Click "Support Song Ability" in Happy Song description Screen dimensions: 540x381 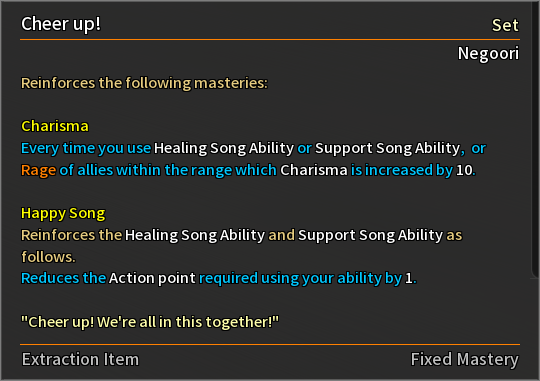pyautogui.click(x=371, y=235)
